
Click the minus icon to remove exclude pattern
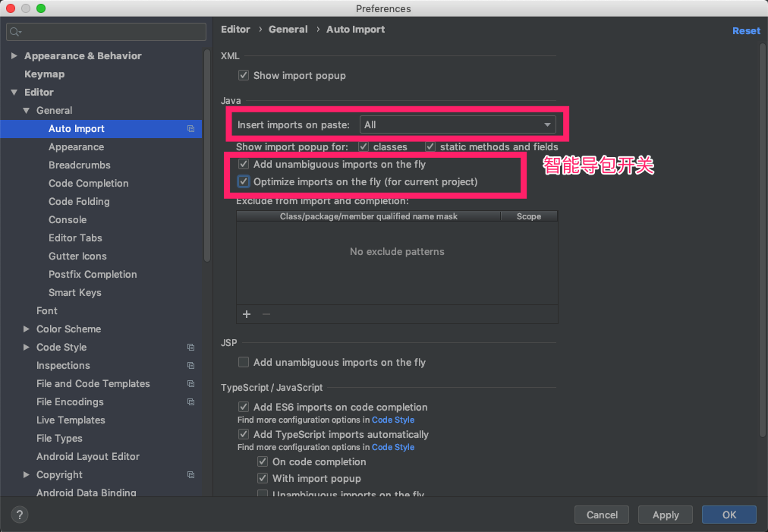click(266, 314)
